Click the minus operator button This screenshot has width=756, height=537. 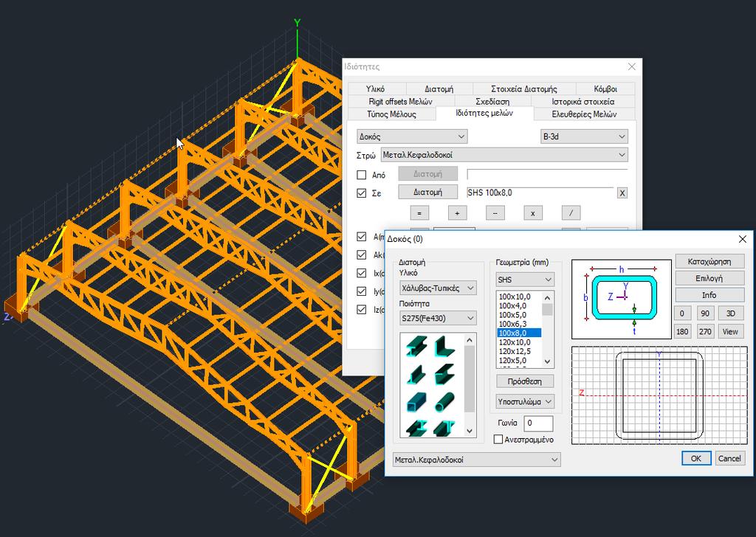495,213
